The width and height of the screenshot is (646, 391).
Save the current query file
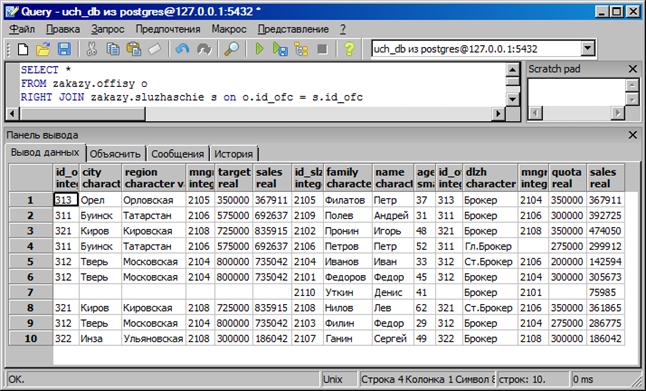(64, 49)
